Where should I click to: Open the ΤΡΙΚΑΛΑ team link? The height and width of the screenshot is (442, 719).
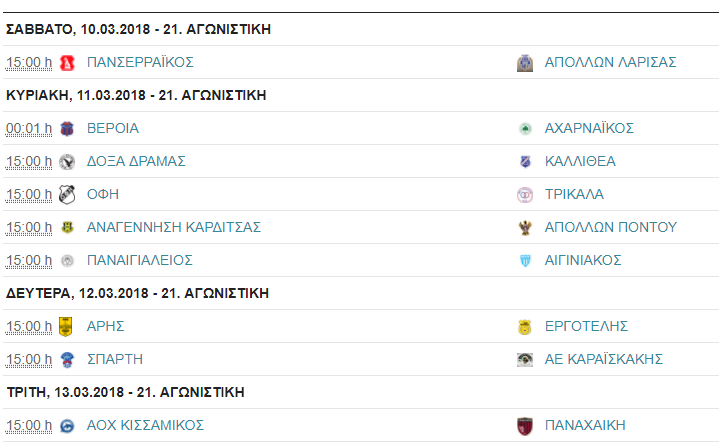(x=574, y=194)
